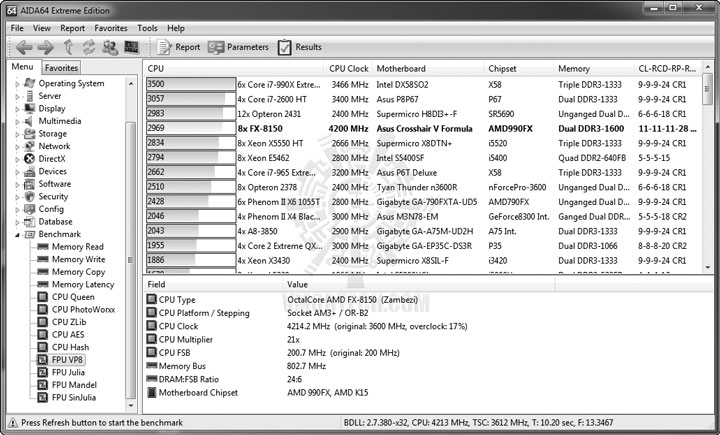This screenshot has width=720, height=435.
Task: Select the 4x Core i7-2600 HT row
Action: coord(422,99)
